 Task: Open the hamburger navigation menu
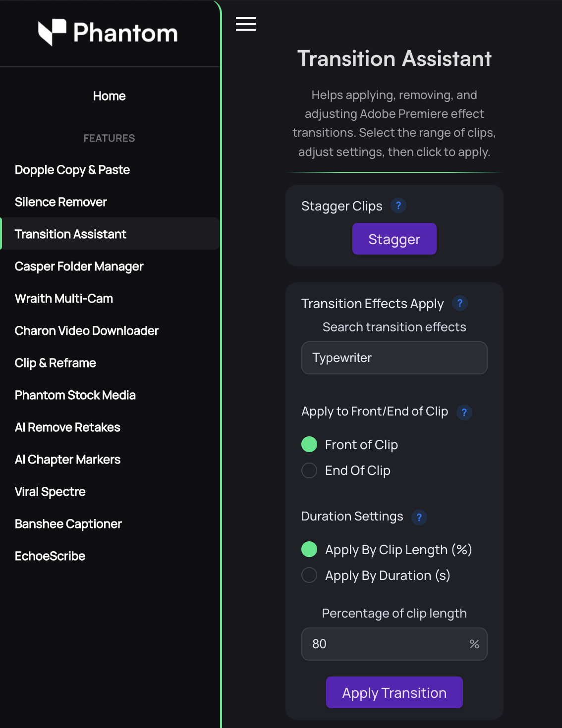coord(245,24)
